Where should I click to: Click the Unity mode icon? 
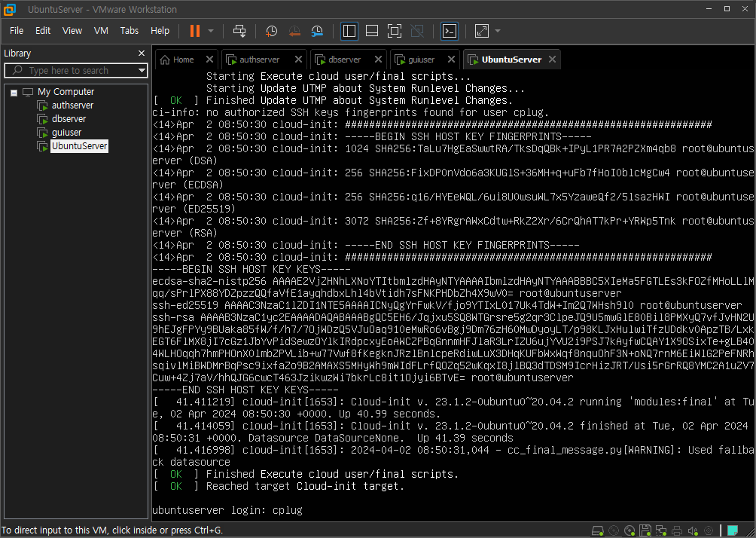[417, 31]
